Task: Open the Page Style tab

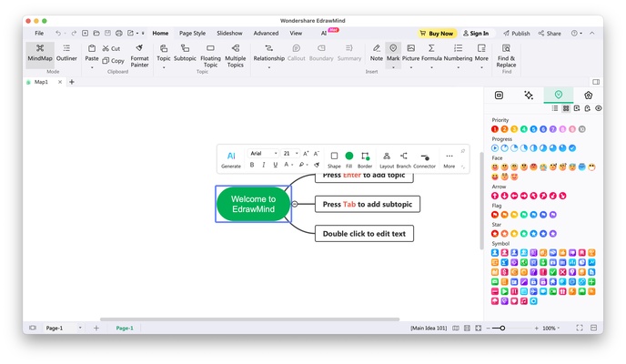Action: tap(192, 33)
